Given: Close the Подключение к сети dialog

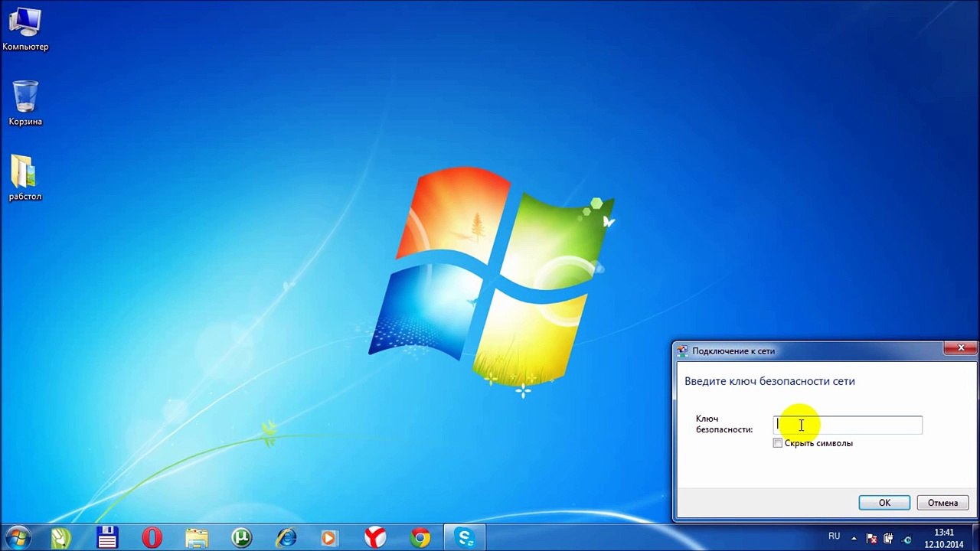Looking at the screenshot, I should pyautogui.click(x=961, y=349).
